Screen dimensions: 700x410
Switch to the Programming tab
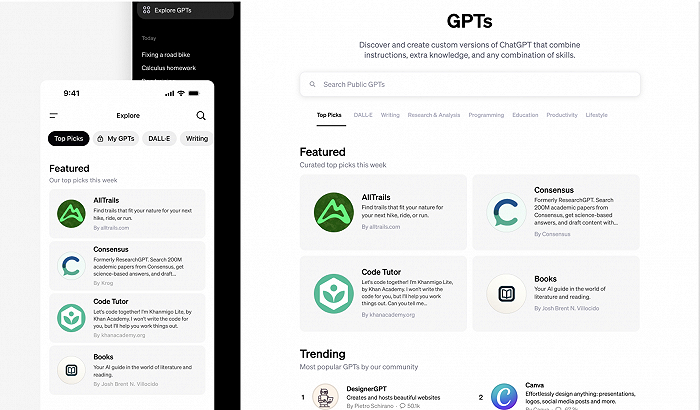pos(486,115)
